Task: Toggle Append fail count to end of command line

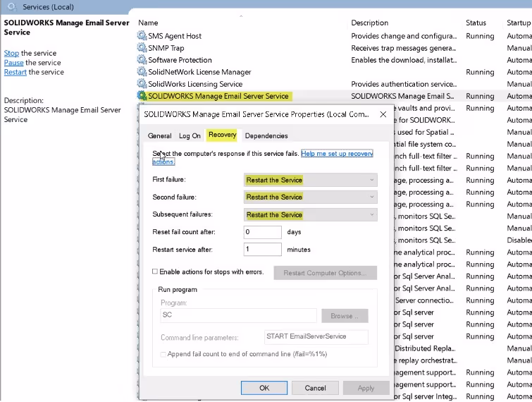Action: tap(163, 354)
